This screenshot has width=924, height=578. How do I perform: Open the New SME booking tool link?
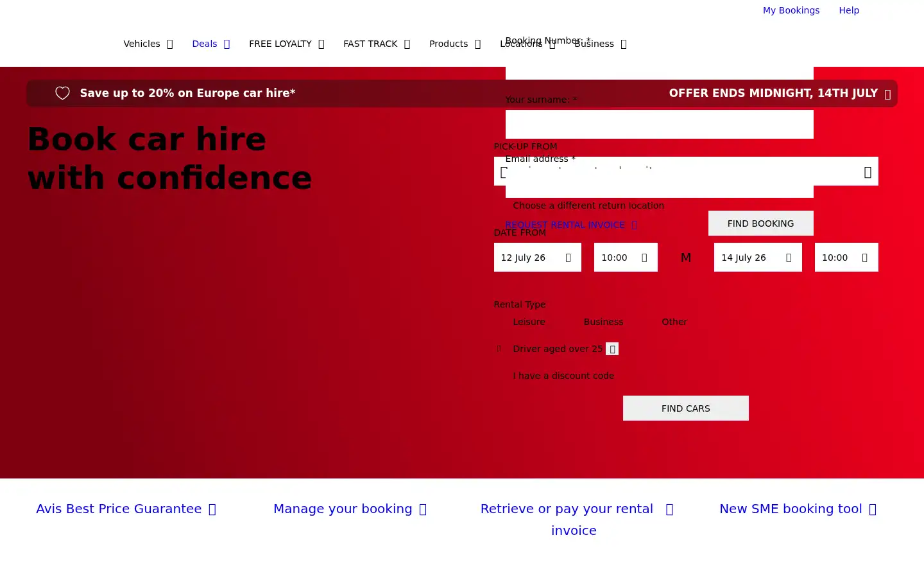798,509
